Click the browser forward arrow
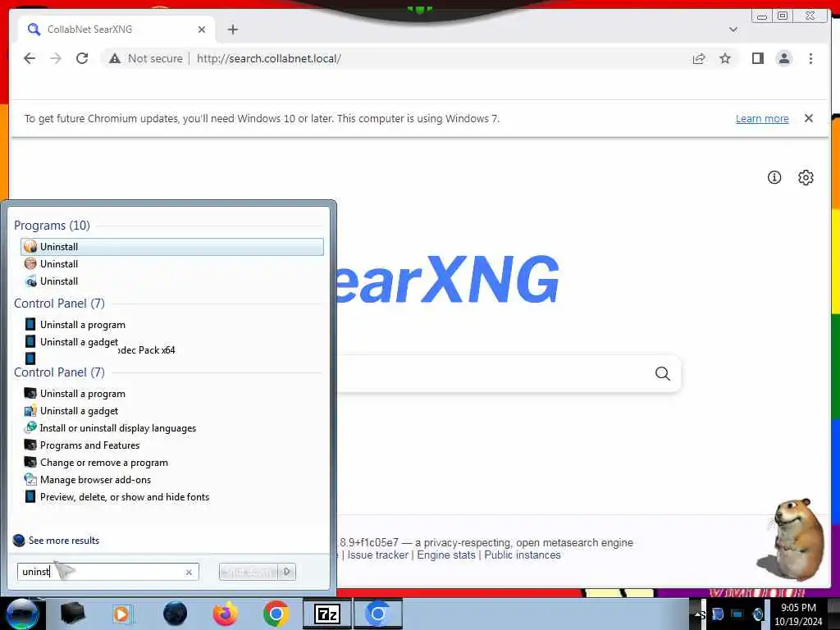This screenshot has height=630, width=840. [x=56, y=58]
